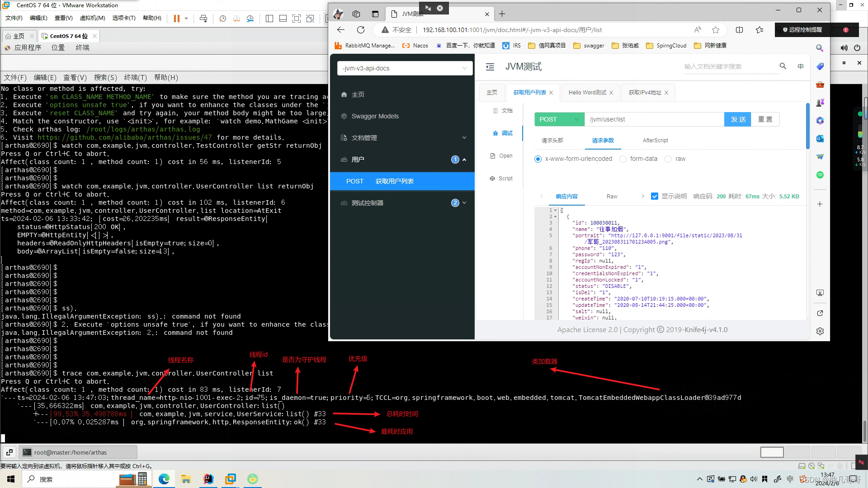Open the swagger bookmarks folder
Screen dimensions: 868x488
pos(589,46)
